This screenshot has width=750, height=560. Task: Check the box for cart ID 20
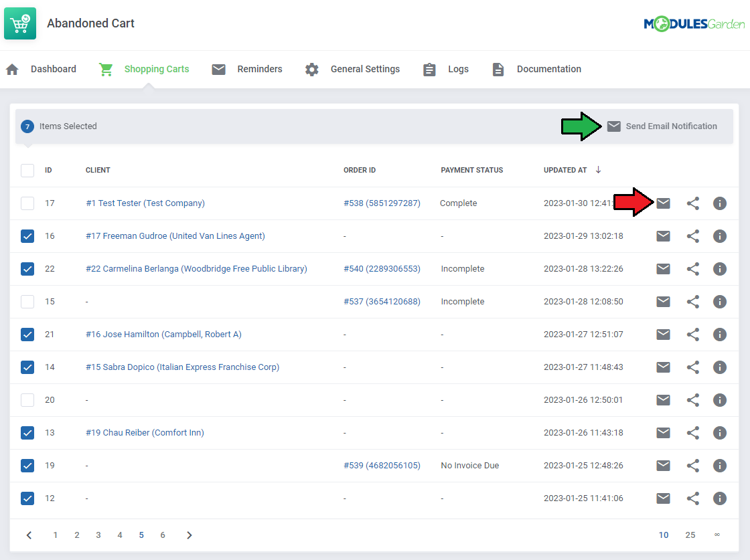pyautogui.click(x=27, y=400)
